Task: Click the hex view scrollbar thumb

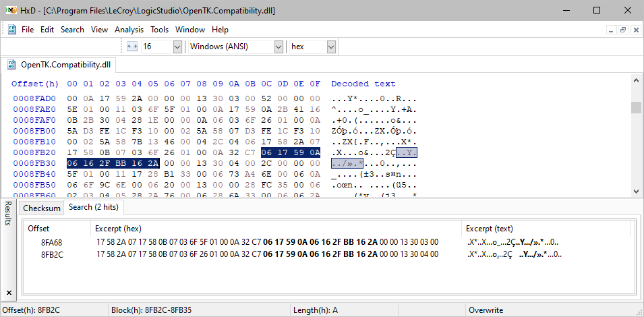Action: [x=636, y=107]
